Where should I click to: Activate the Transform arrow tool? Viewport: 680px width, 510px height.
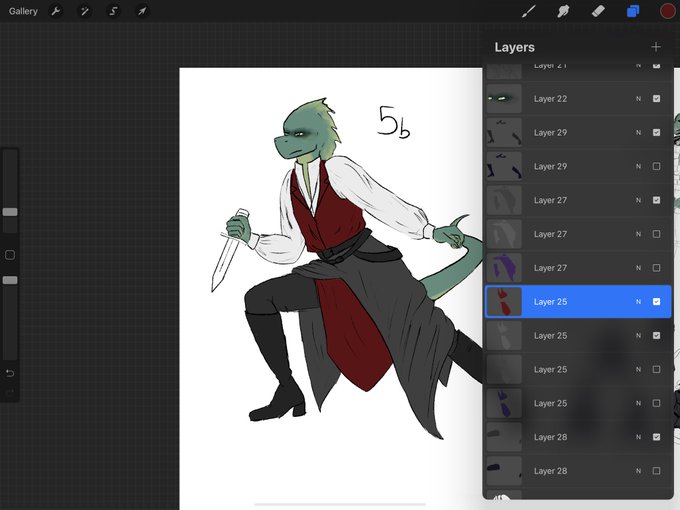click(x=142, y=11)
